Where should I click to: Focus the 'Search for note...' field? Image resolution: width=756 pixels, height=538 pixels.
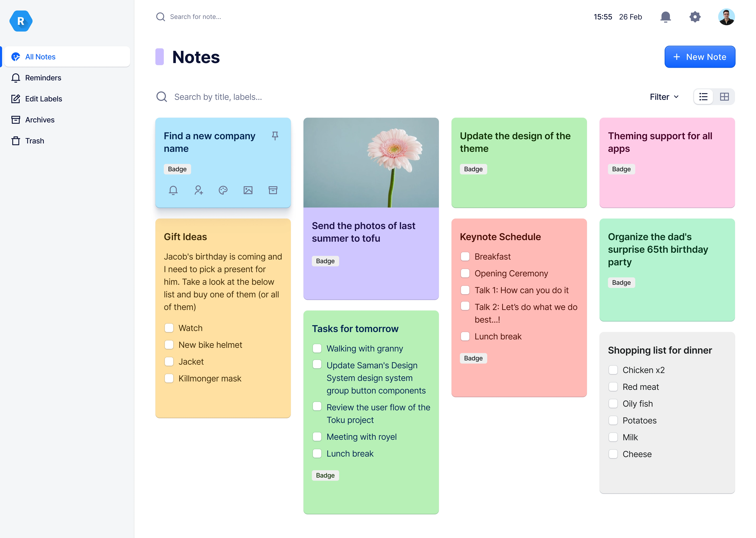pyautogui.click(x=195, y=17)
